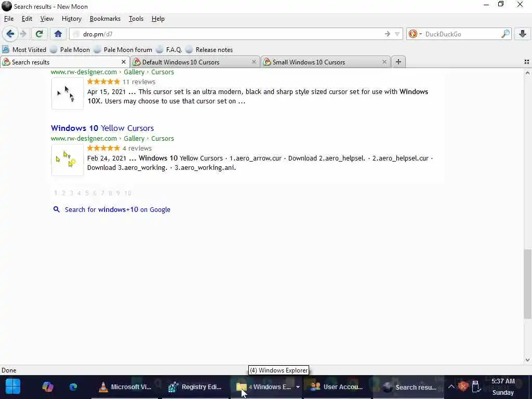Reload the current page
The height and width of the screenshot is (399, 532).
tap(39, 34)
